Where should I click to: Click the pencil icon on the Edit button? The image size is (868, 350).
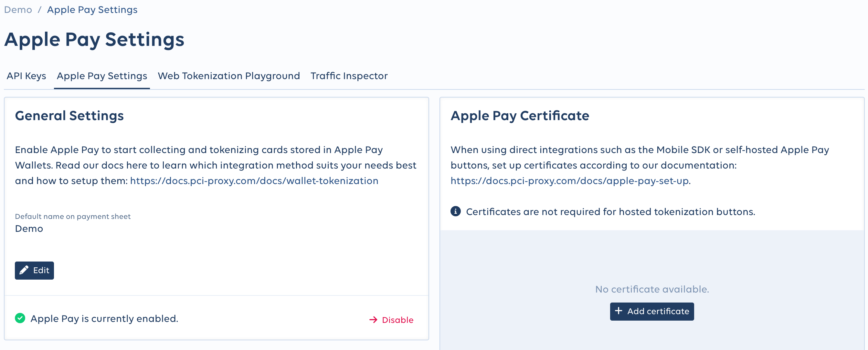tap(24, 270)
